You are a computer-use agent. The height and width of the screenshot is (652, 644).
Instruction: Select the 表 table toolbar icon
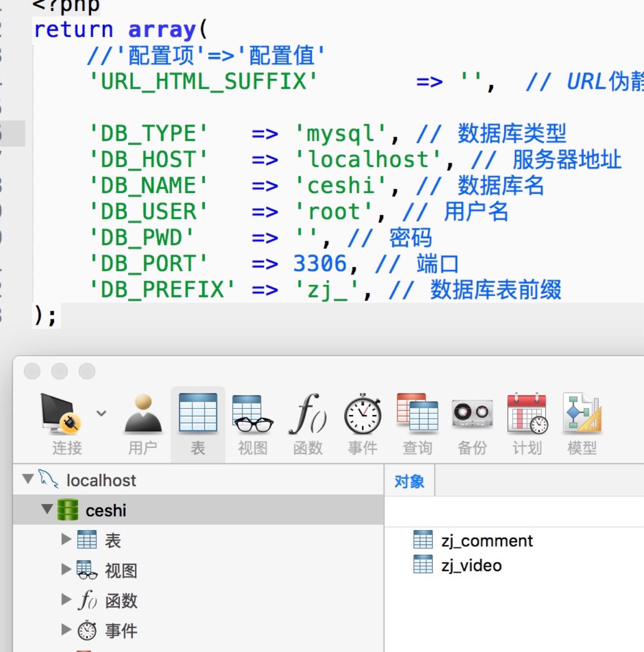click(x=198, y=414)
